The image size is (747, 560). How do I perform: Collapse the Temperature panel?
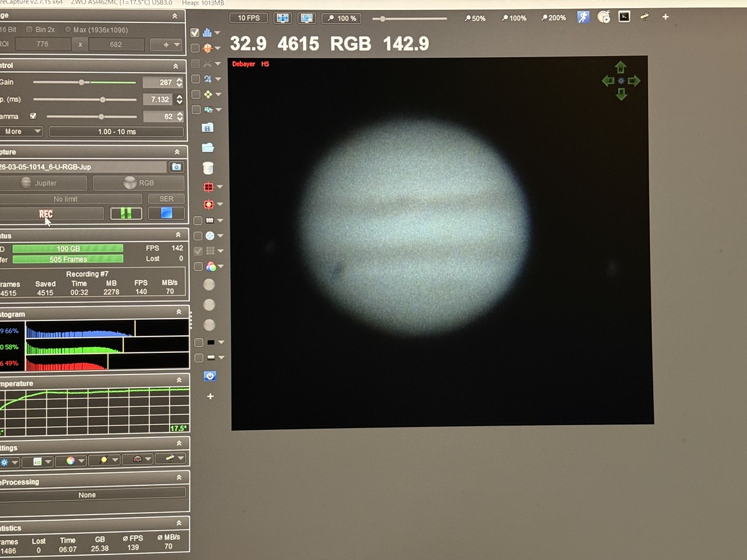coord(178,380)
